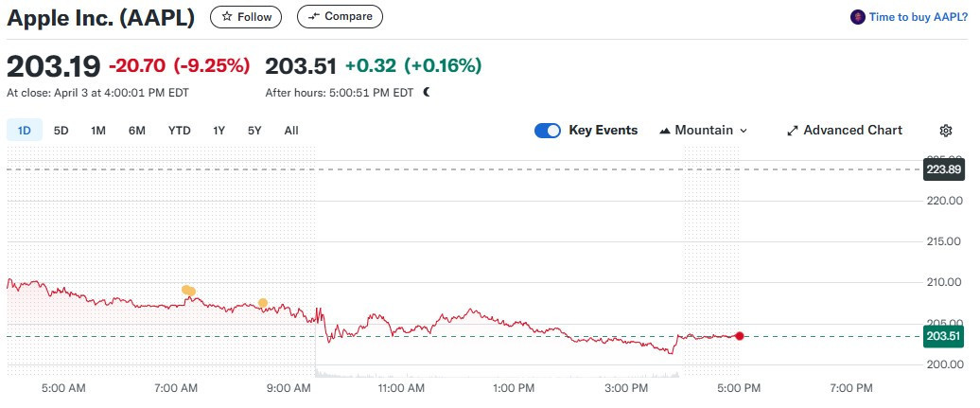Image resolution: width=980 pixels, height=408 pixels.
Task: Select the 1Y range tab
Action: coord(219,131)
